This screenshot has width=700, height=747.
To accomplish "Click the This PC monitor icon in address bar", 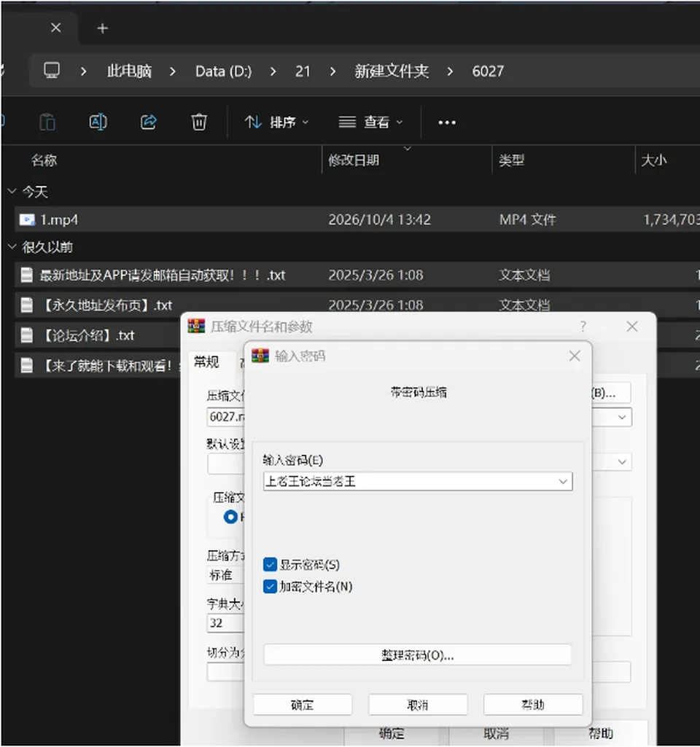I will 52,71.
